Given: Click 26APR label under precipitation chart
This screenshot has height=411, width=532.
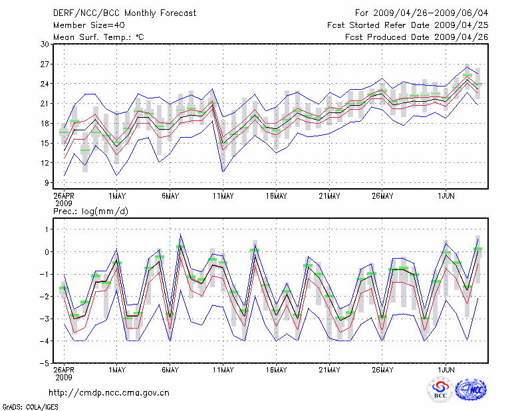Looking at the screenshot, I should [64, 370].
